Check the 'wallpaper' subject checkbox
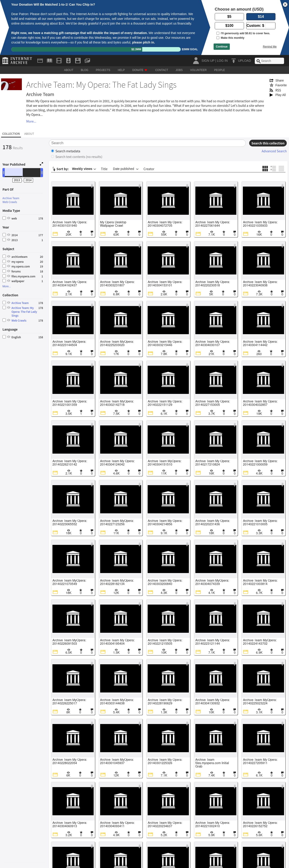The image size is (289, 868). point(4,281)
